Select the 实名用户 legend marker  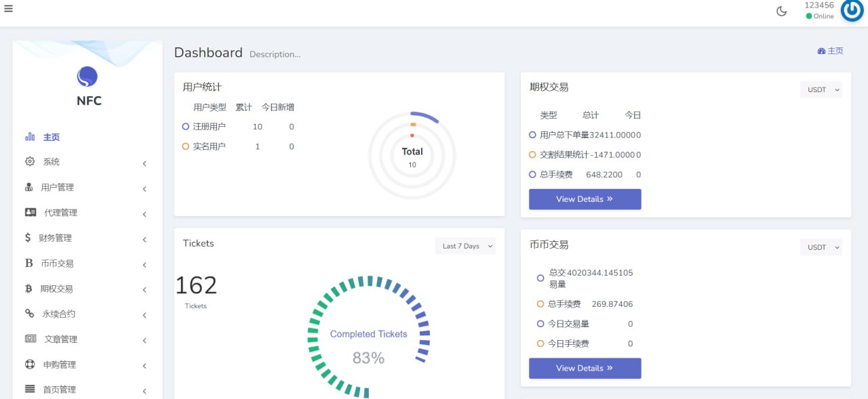pyautogui.click(x=186, y=146)
